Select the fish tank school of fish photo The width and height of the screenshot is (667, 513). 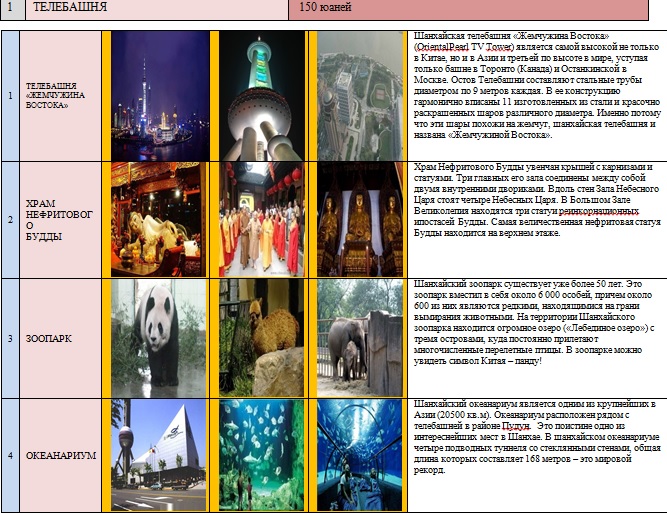click(260, 455)
